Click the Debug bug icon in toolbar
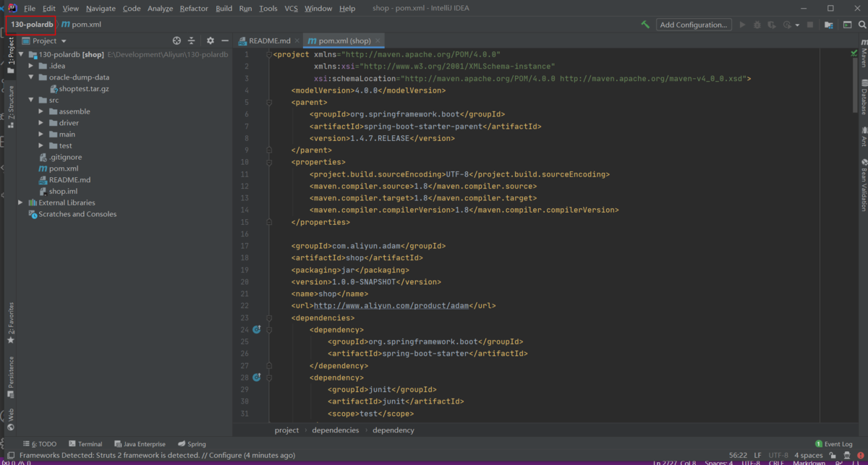Viewport: 868px width, 465px height. [x=757, y=25]
